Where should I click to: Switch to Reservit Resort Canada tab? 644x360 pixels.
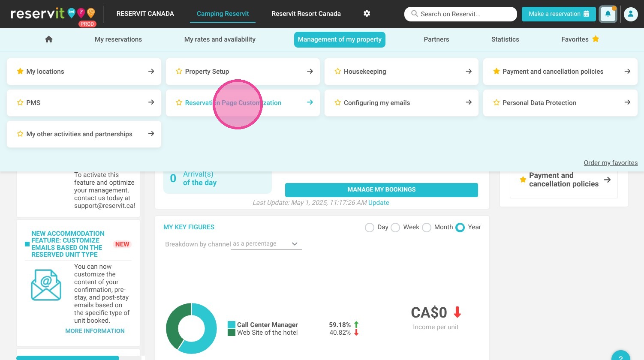(x=306, y=14)
